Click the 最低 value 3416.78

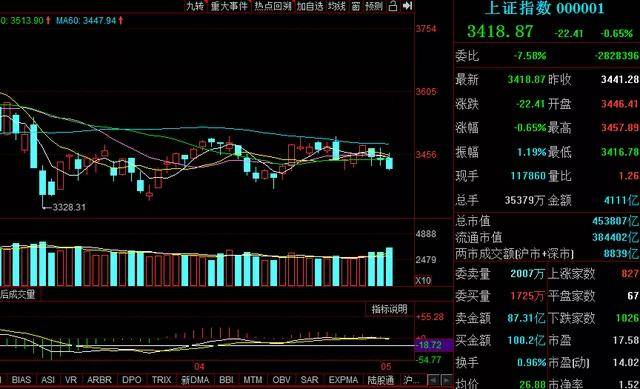coord(620,152)
